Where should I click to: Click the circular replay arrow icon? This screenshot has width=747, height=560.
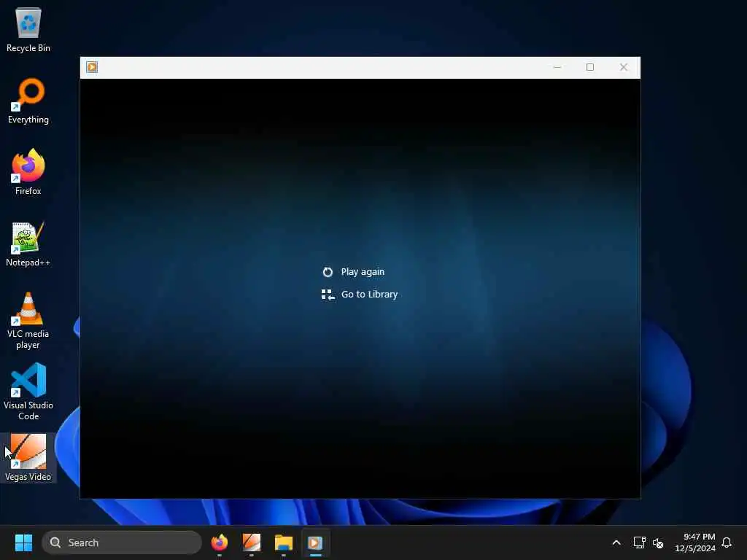tap(328, 272)
